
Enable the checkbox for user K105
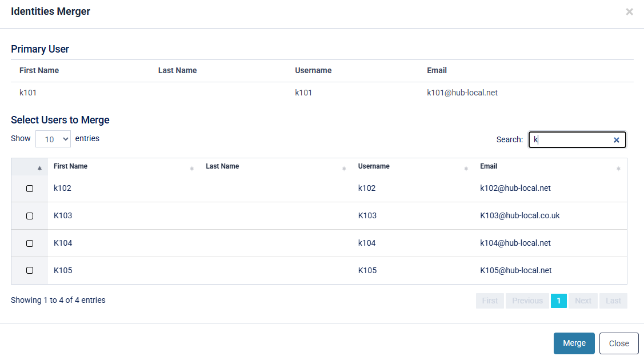(x=30, y=270)
